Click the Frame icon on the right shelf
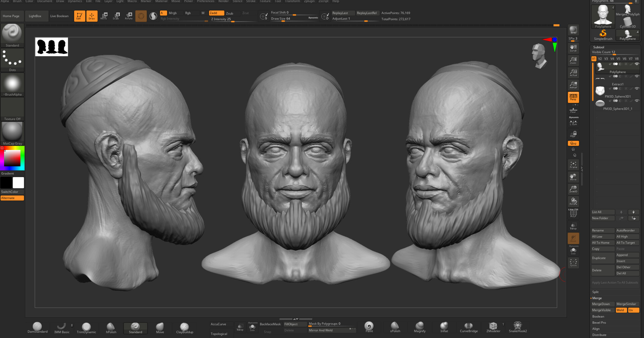The height and width of the screenshot is (338, 644). tap(573, 165)
